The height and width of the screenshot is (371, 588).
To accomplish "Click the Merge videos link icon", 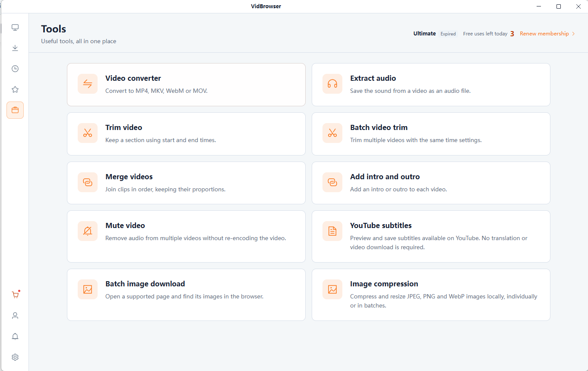I will click(88, 182).
